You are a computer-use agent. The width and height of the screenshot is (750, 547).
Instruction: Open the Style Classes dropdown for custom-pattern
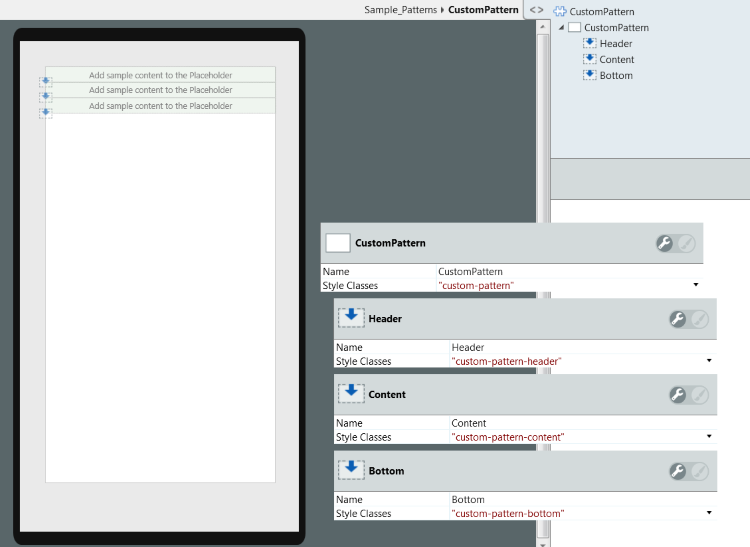point(695,285)
